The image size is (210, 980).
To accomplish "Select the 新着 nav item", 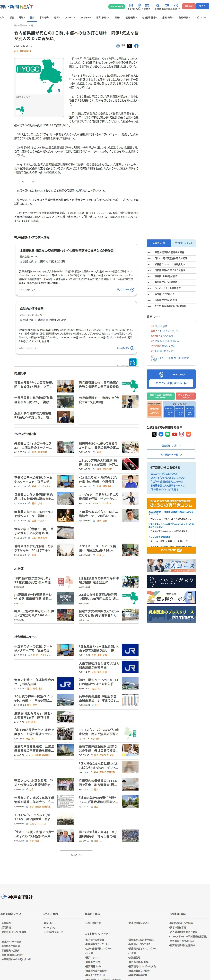I will (11, 17).
